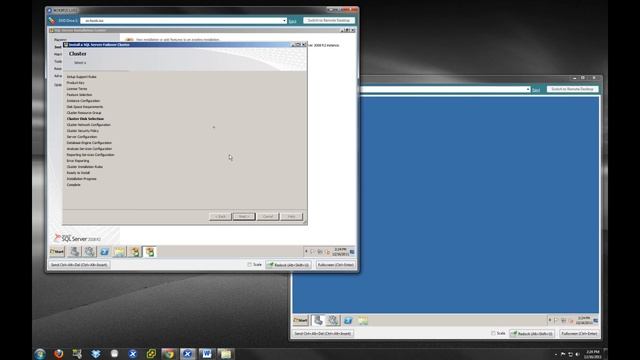Select License Terms wizard step
Viewport: 640px width, 360px height.
tap(77, 89)
